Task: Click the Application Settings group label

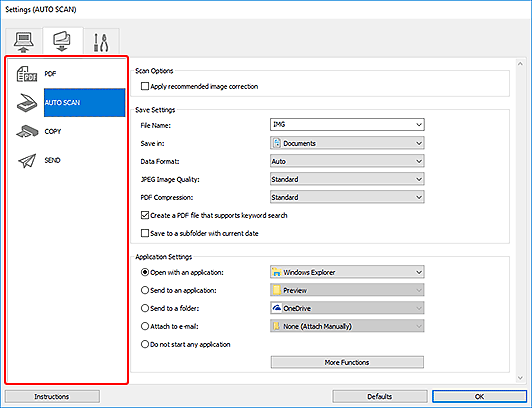Action: (164, 257)
